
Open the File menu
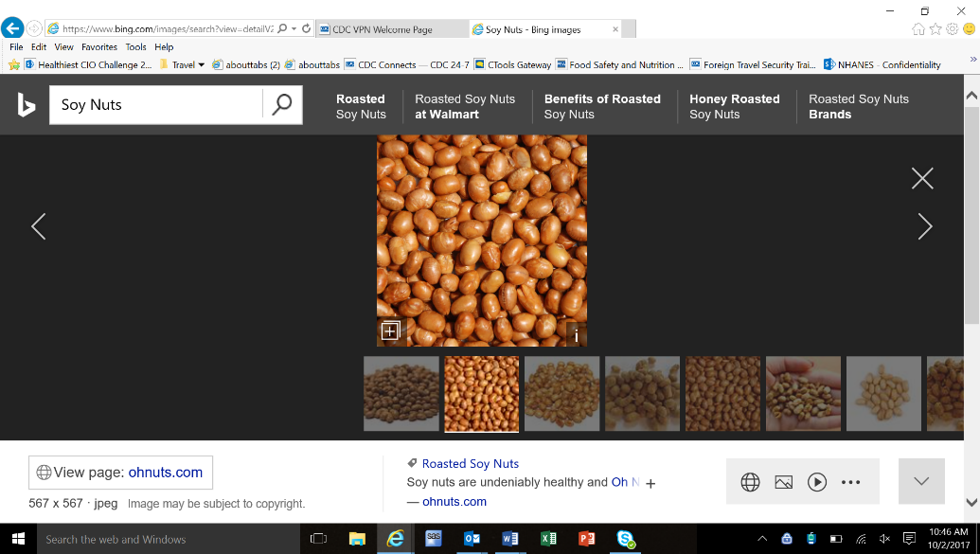click(x=16, y=47)
